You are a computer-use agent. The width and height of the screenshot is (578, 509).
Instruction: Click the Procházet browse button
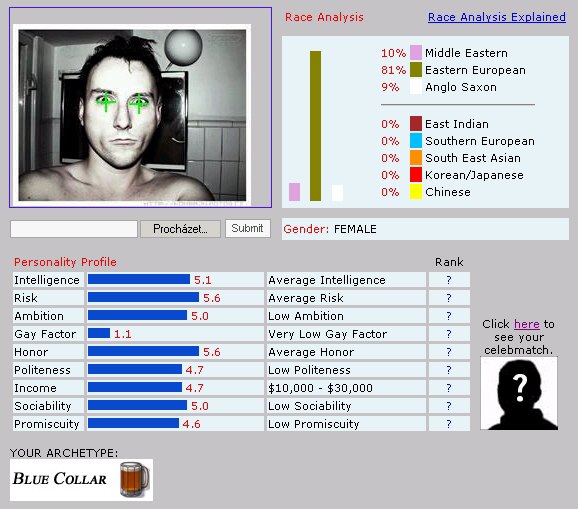(180, 229)
